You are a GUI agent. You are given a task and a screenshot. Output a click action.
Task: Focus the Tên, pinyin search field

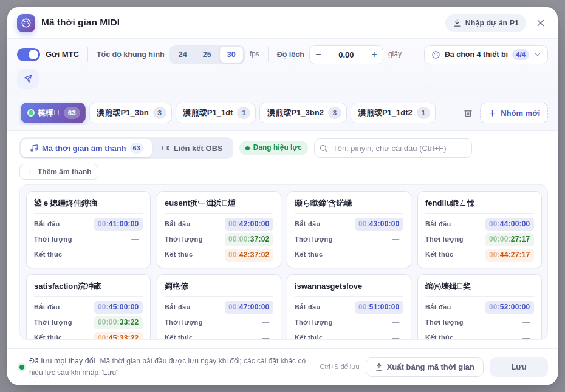[392, 148]
